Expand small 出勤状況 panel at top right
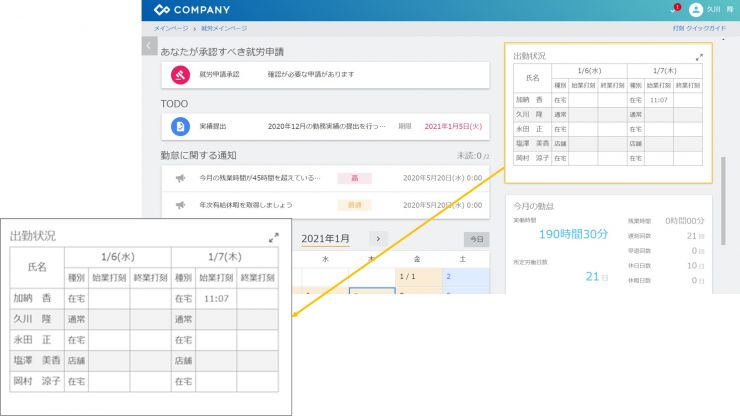Screen dimensions: 740x416 (x=699, y=57)
